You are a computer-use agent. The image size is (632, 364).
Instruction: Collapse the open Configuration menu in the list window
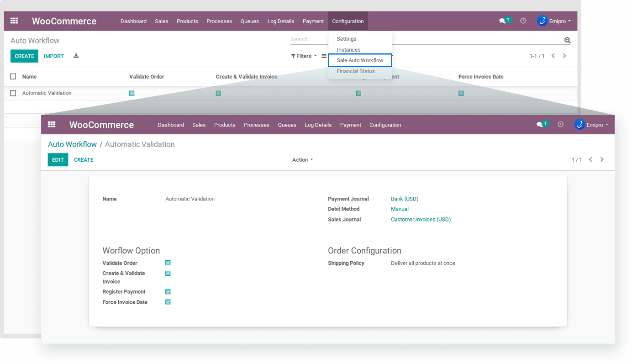tap(348, 21)
